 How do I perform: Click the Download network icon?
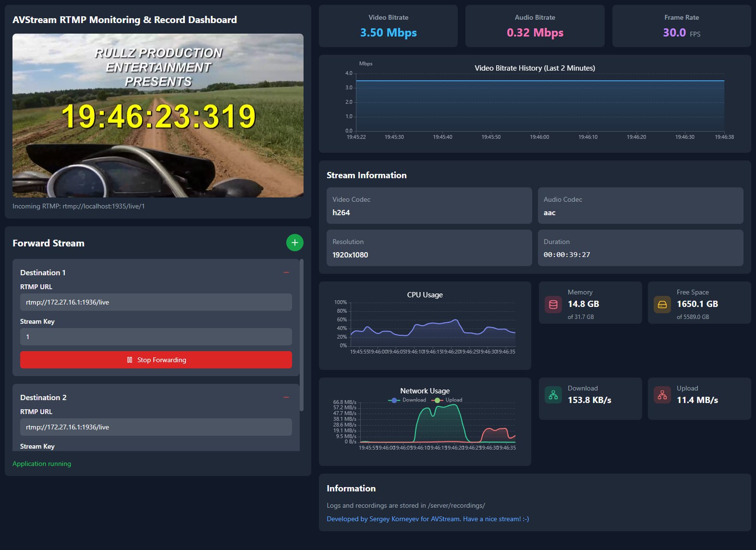coord(553,395)
